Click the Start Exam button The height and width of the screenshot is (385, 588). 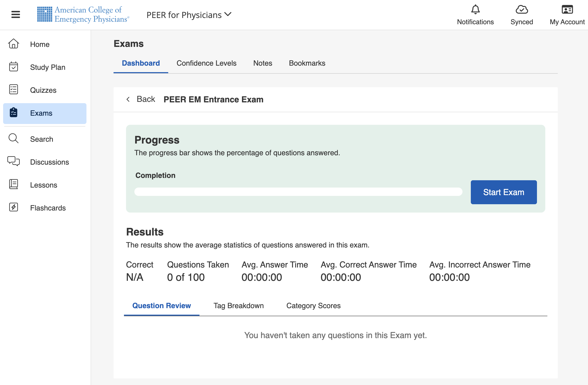coord(504,192)
